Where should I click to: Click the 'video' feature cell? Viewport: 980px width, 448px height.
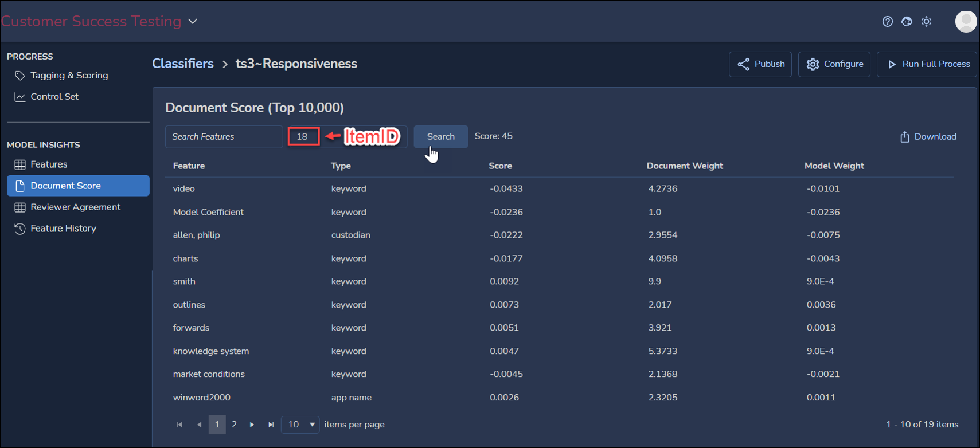(183, 188)
